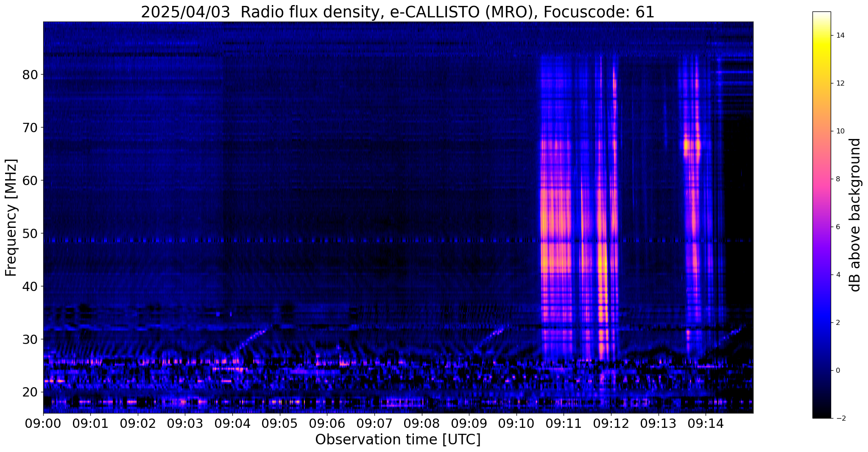Click the 09:10 time tick label
The height and width of the screenshot is (452, 868).
[x=516, y=423]
